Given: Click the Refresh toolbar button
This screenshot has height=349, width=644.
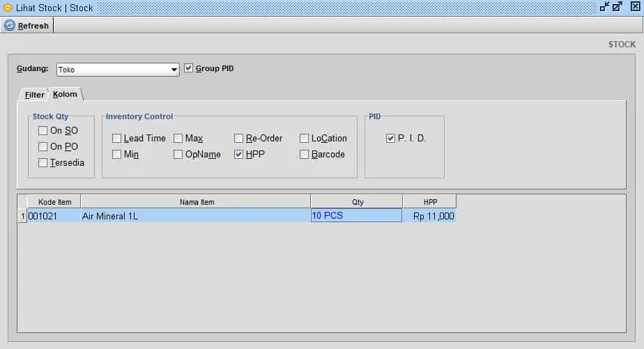Looking at the screenshot, I should pyautogui.click(x=26, y=26).
